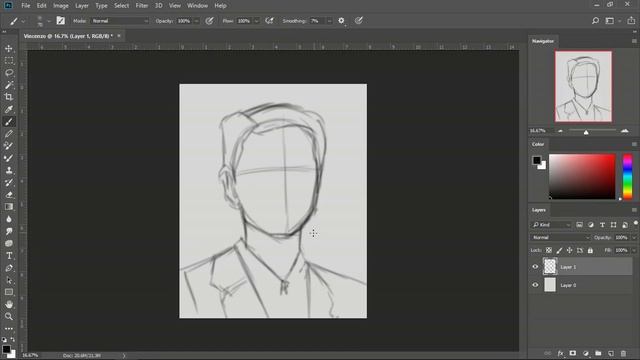This screenshot has height=360, width=640.
Task: Select the Crop tool
Action: tap(9, 97)
